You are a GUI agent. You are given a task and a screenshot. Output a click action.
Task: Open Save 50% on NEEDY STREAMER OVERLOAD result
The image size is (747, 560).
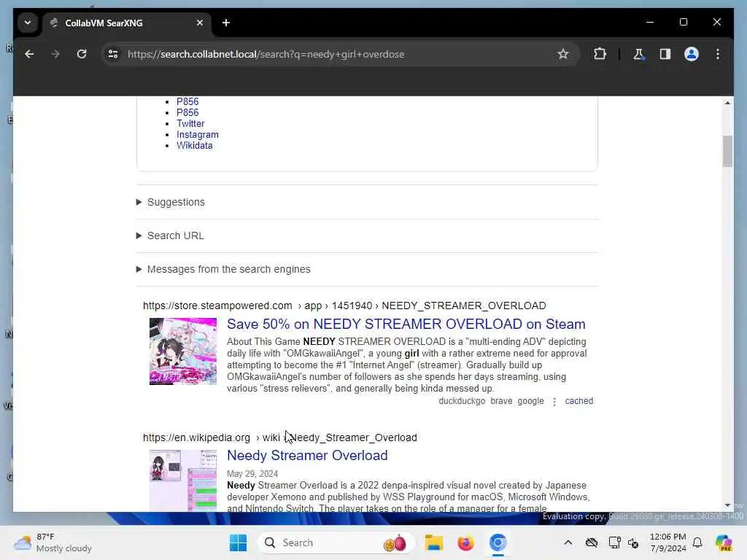click(x=406, y=324)
